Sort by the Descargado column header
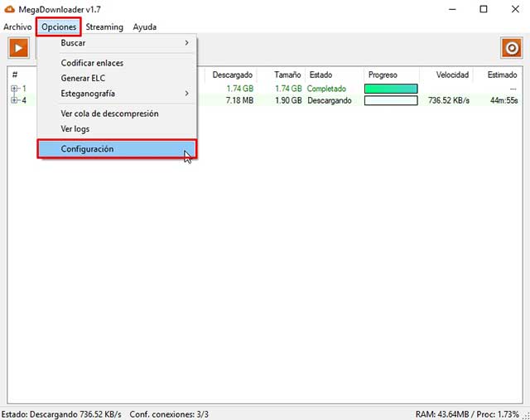The width and height of the screenshot is (530, 420). [231, 75]
